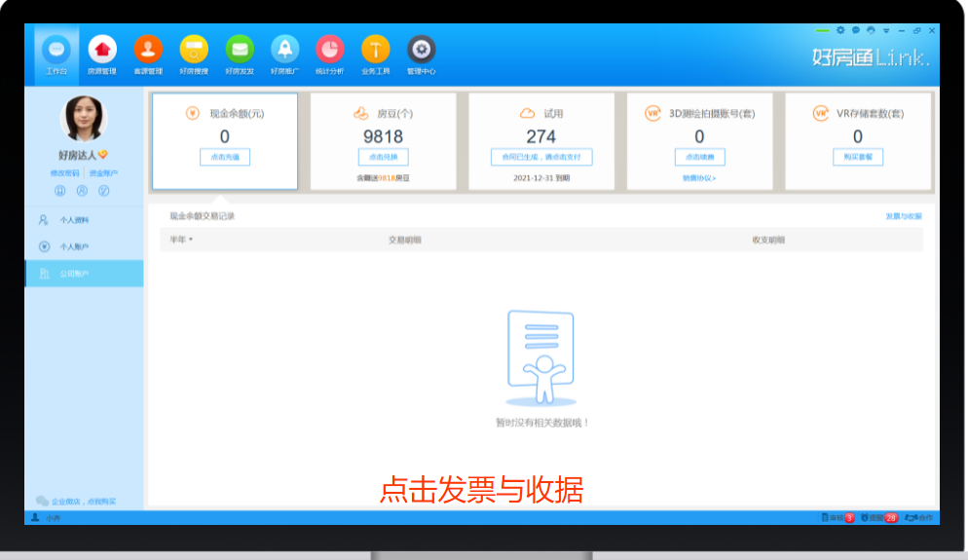Select 个人账户 in left sidebar
The image size is (968, 560).
(x=74, y=247)
